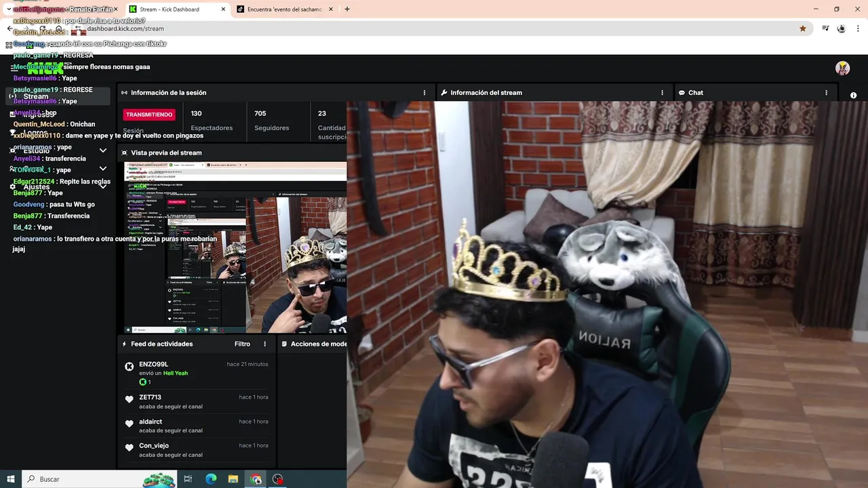Click the ENZO99L Kick badge icon
868x488 pixels.
click(130, 367)
